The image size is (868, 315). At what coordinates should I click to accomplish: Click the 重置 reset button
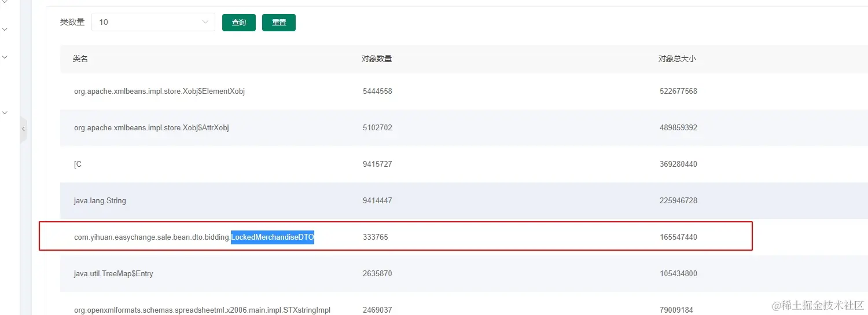[279, 23]
